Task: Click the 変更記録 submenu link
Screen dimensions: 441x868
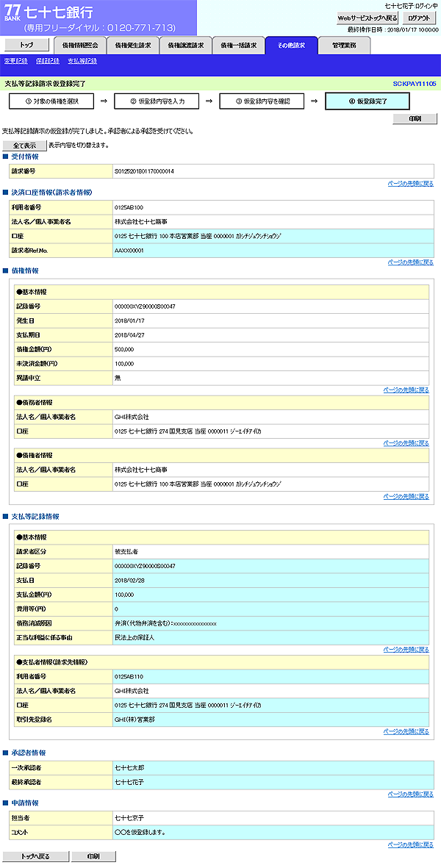Action: pos(16,61)
